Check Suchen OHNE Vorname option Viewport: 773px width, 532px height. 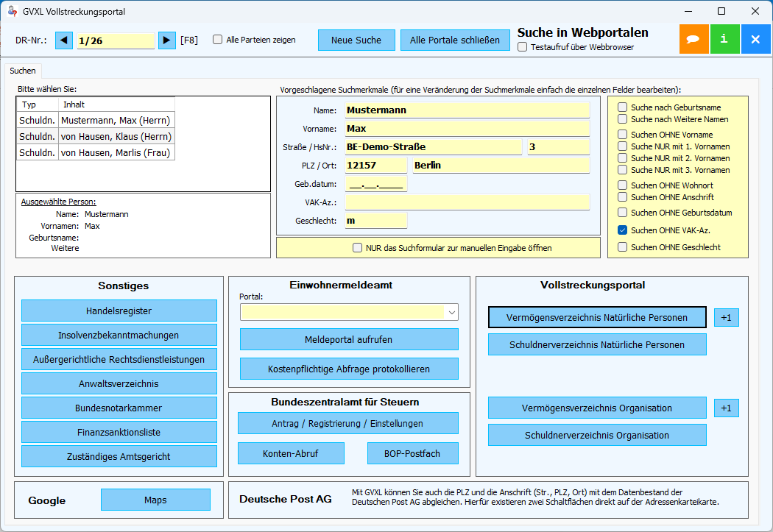point(623,135)
